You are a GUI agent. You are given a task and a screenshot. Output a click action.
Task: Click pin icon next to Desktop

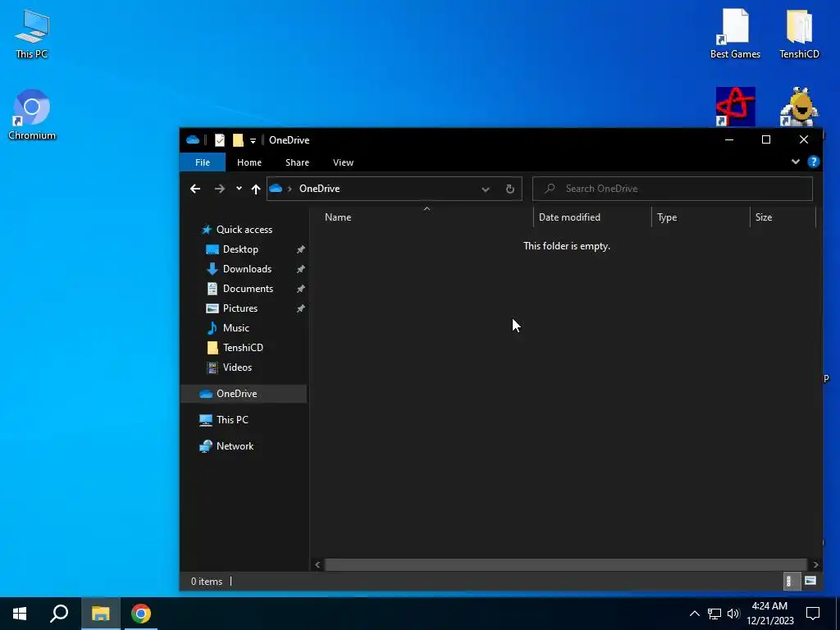tap(300, 249)
